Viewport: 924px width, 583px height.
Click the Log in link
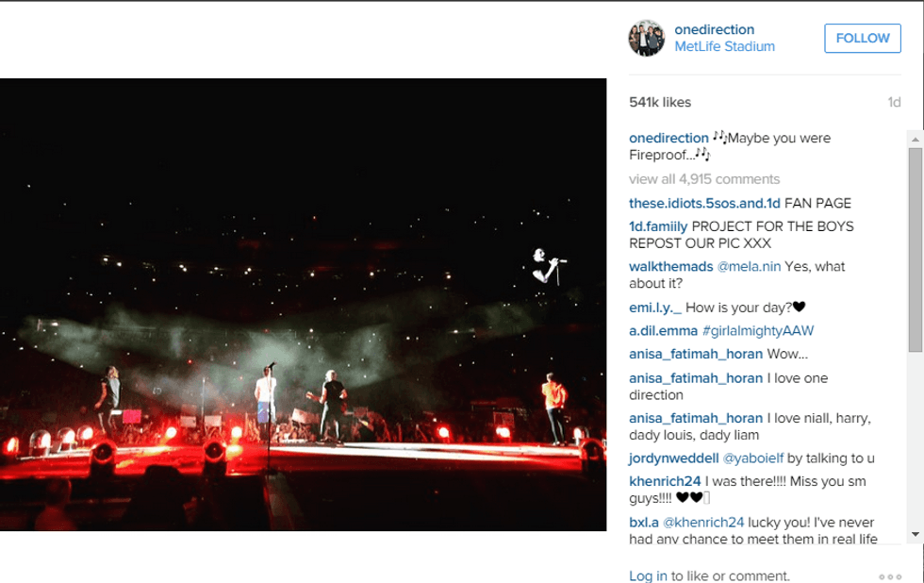(648, 576)
